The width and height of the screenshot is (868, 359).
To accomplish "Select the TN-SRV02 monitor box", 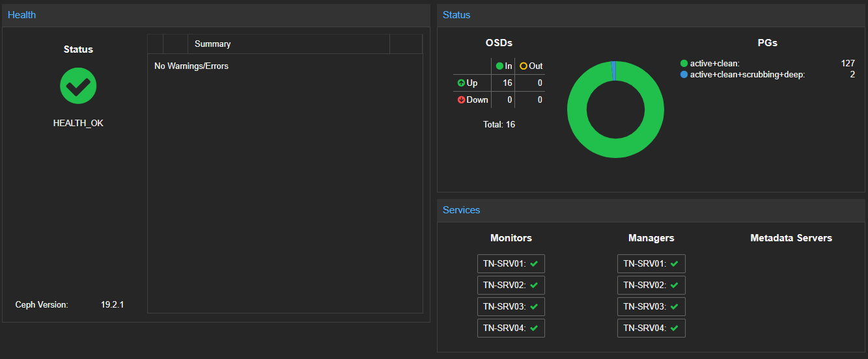I will 511,285.
